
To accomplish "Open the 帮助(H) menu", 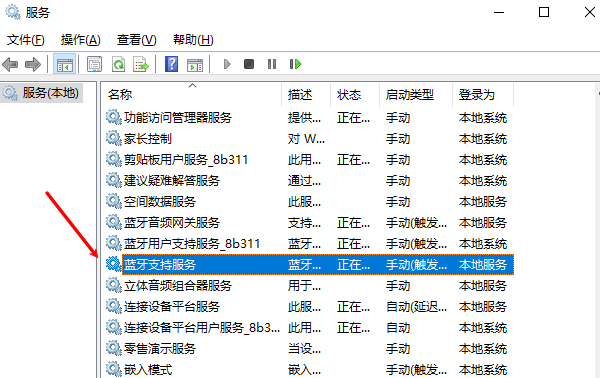I will 193,40.
